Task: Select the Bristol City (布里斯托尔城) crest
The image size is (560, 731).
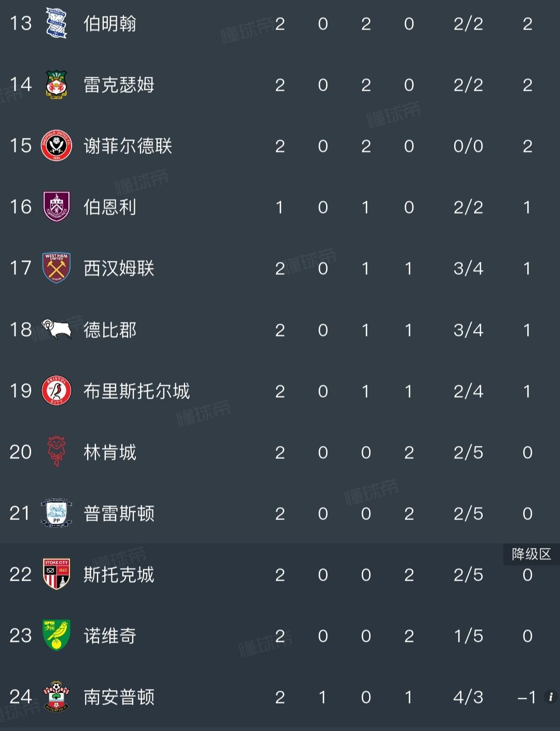Action: [56, 390]
